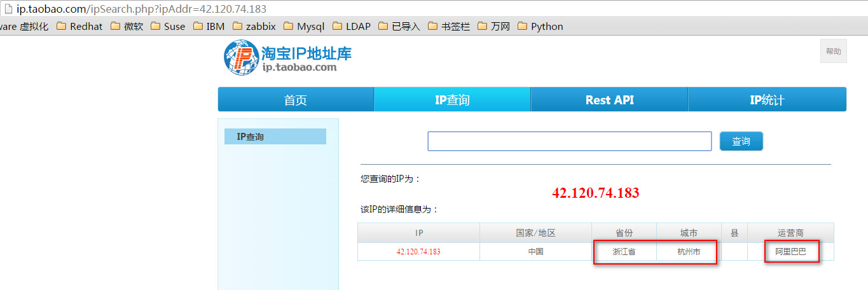868x290 pixels.
Task: Click the Taobao IP address library logo
Action: pos(287,57)
